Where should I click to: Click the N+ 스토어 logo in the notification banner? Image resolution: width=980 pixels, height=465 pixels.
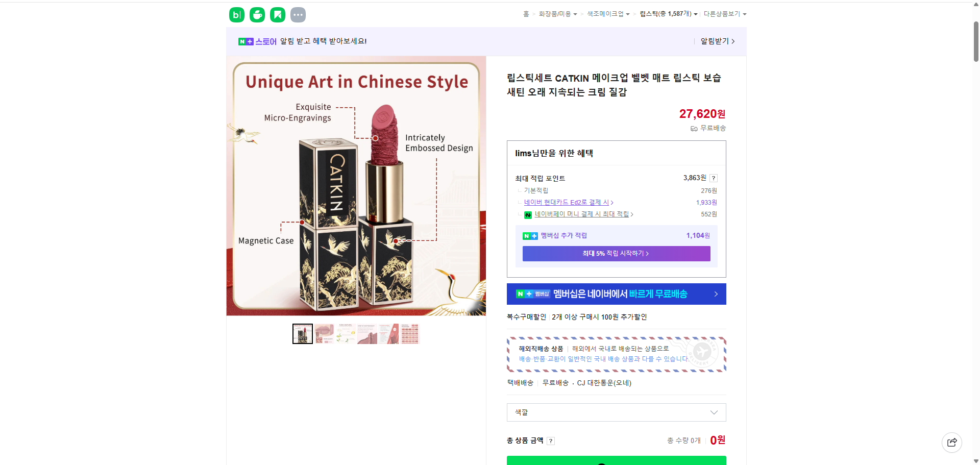point(256,41)
